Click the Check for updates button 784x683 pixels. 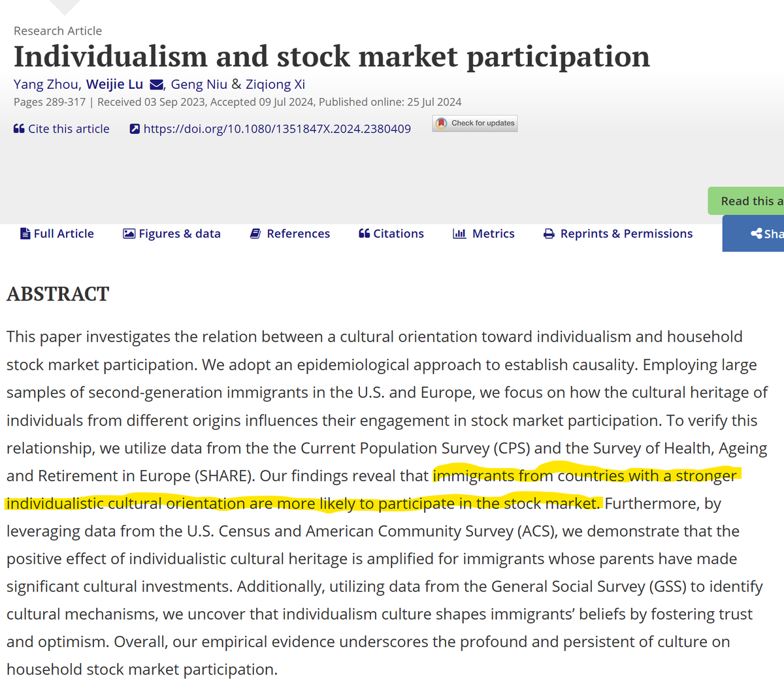[475, 123]
